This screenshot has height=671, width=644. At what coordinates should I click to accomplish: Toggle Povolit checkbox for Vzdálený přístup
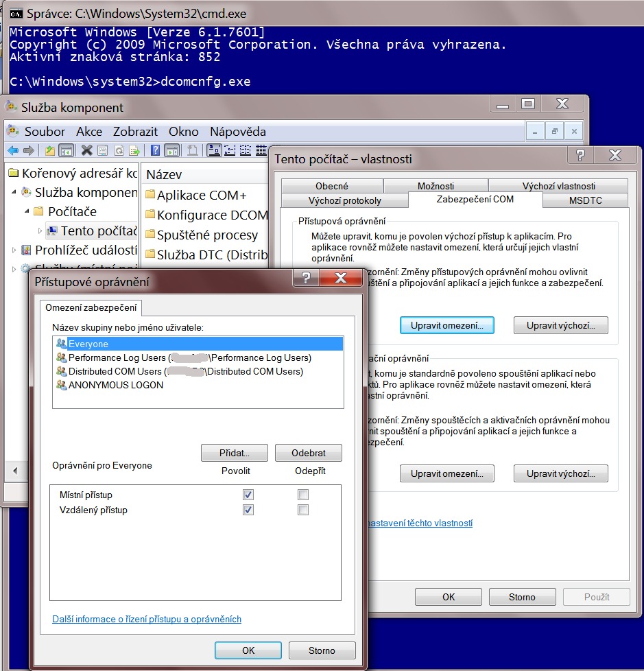tap(248, 510)
